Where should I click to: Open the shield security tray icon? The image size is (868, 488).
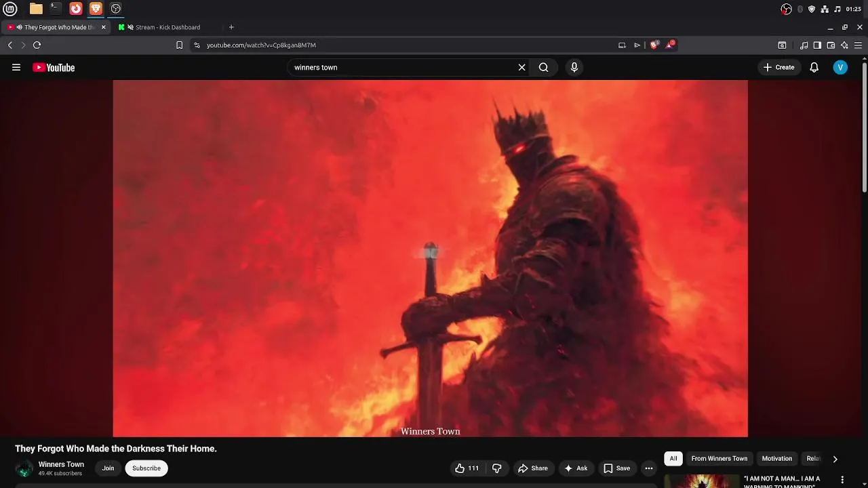click(x=812, y=9)
